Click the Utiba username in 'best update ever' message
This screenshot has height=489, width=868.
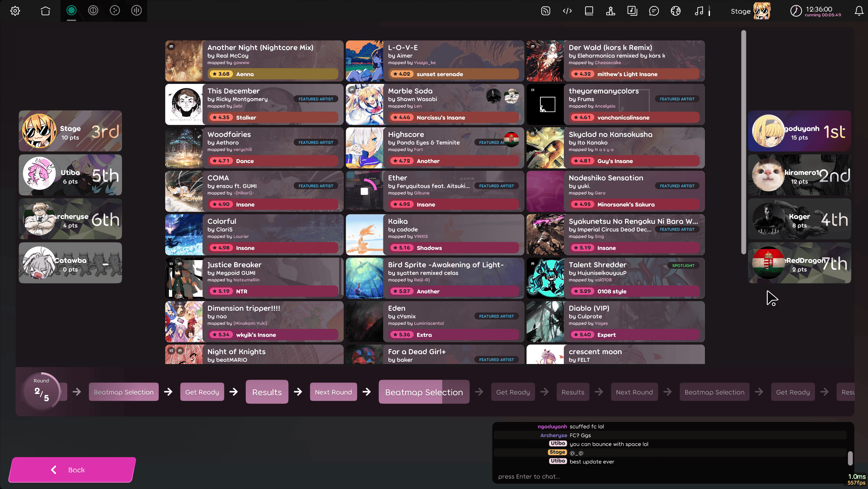coord(558,461)
